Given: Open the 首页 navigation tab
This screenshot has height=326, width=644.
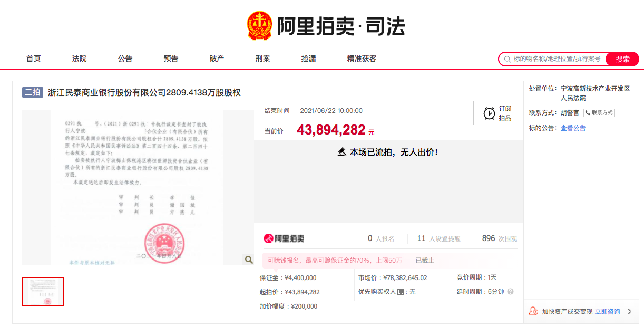Looking at the screenshot, I should point(33,59).
